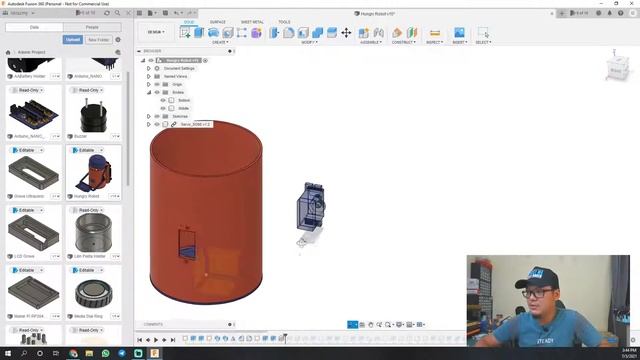Open the Modify dropdown menu
The image size is (640, 360).
309,42
